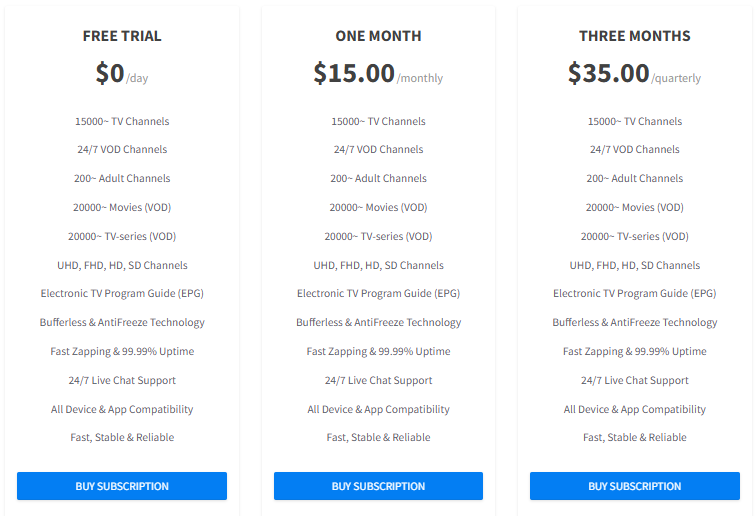The height and width of the screenshot is (516, 755).
Task: Click Bufferless & AntiFreeze Technology in Free Trial
Action: pyautogui.click(x=122, y=323)
